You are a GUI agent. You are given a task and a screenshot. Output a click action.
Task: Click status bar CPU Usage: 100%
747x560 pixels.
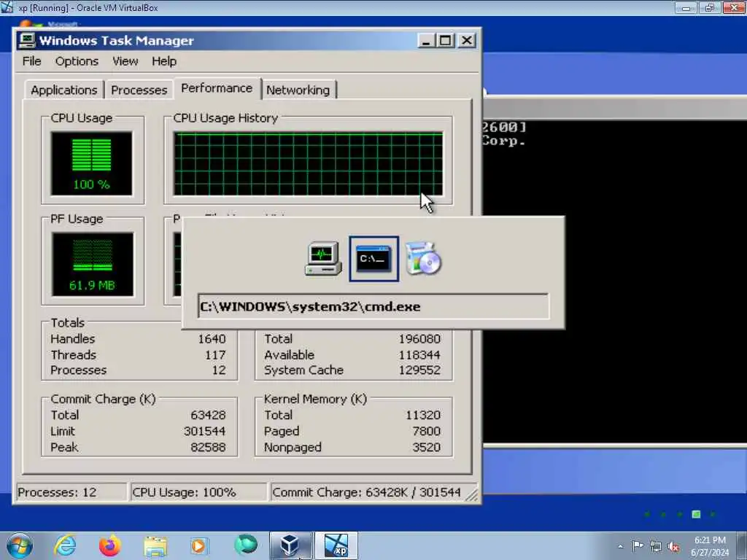click(x=198, y=492)
